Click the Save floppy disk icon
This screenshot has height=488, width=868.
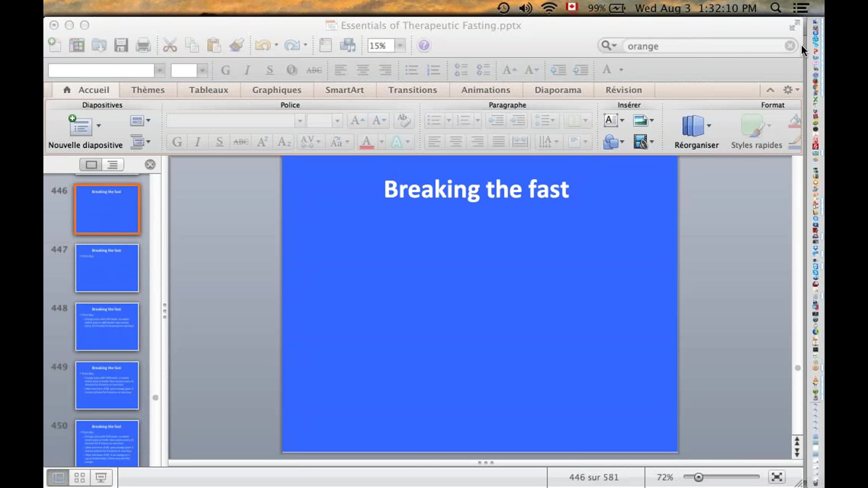click(x=121, y=45)
